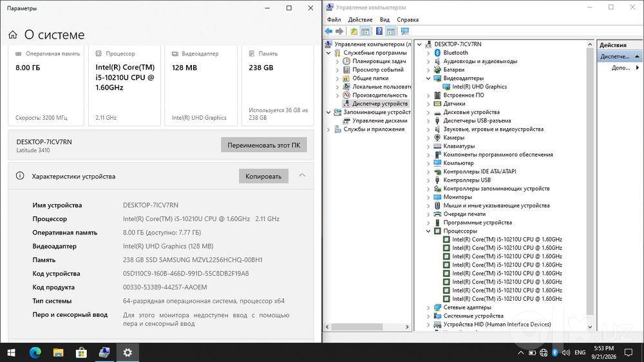Click the Память storage info card
Image resolution: width=644 pixels, height=362 pixels.
pyautogui.click(x=278, y=86)
